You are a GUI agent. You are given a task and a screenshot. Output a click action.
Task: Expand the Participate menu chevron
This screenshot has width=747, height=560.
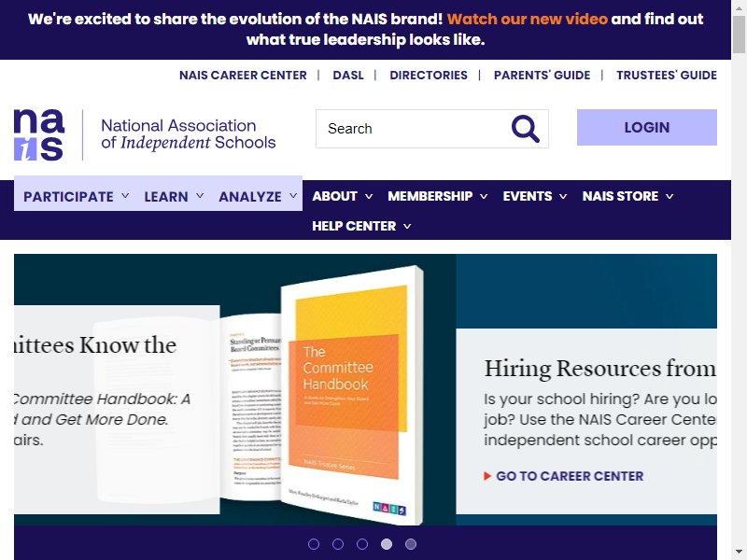125,196
